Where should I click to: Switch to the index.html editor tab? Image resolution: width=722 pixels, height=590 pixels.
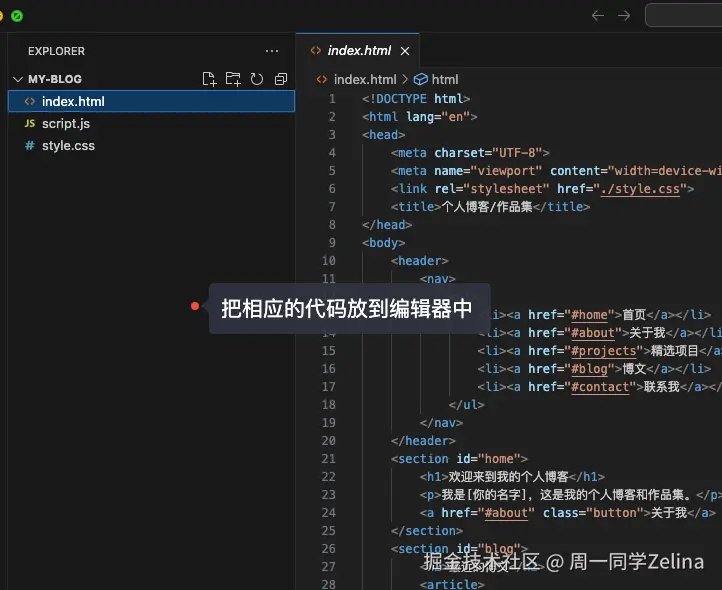[x=359, y=51]
